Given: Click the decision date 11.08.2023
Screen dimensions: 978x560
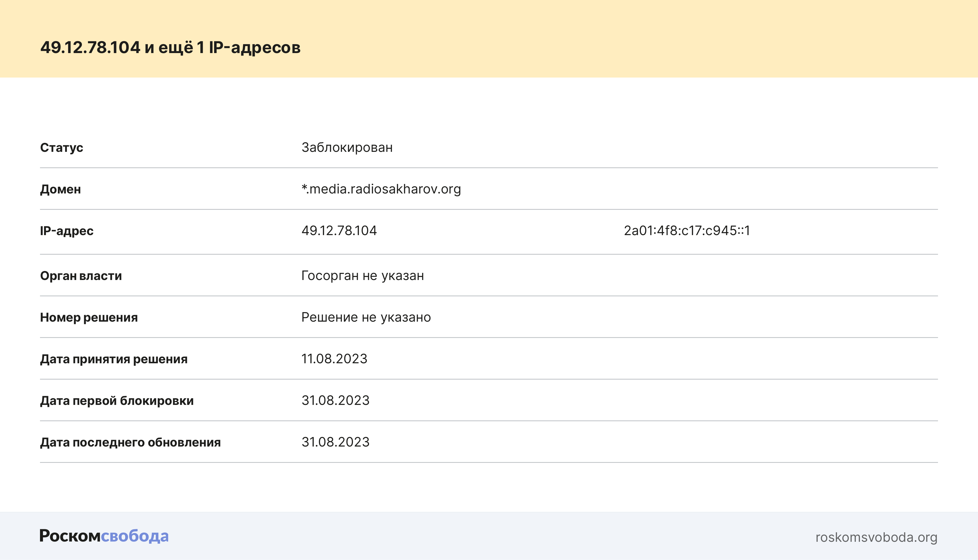Looking at the screenshot, I should click(x=334, y=358).
